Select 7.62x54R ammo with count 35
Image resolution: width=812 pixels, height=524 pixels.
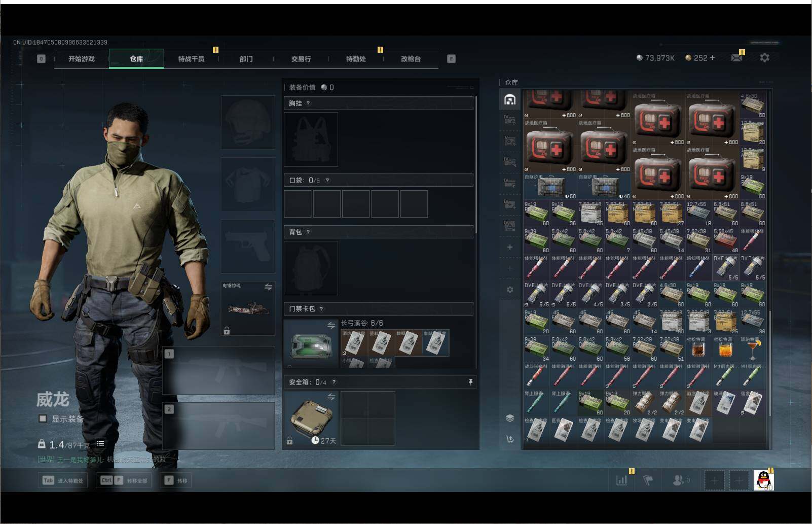[590, 214]
